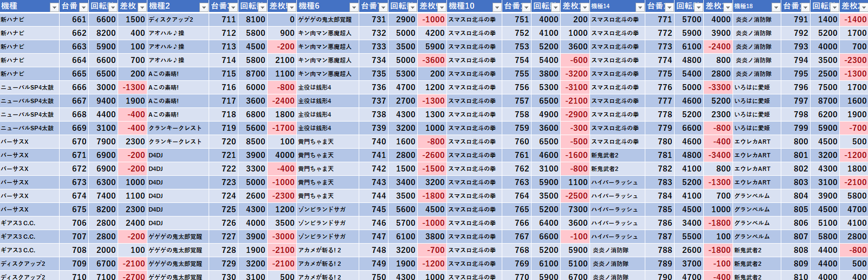The height and width of the screenshot is (280, 868).
Task: Open filter arrow of 回転 column before 機種2
Action: (112, 7)
